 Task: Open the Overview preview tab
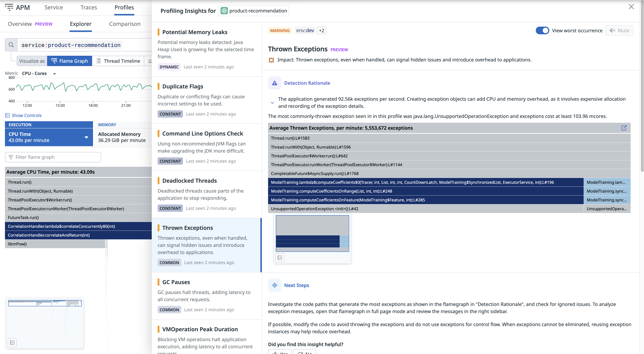[30, 24]
